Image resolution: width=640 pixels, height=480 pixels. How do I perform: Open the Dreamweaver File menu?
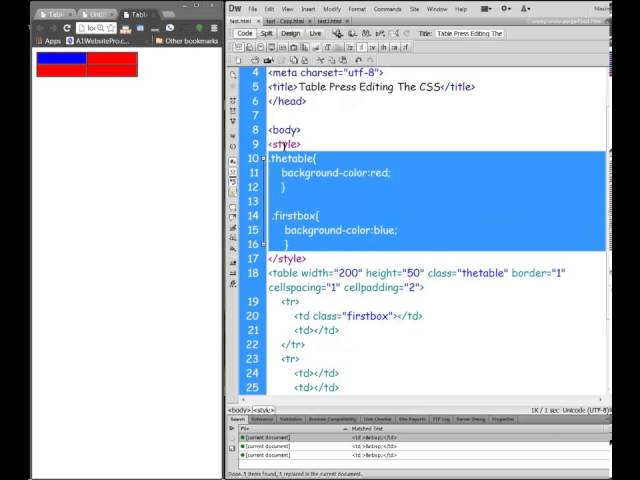tap(253, 9)
